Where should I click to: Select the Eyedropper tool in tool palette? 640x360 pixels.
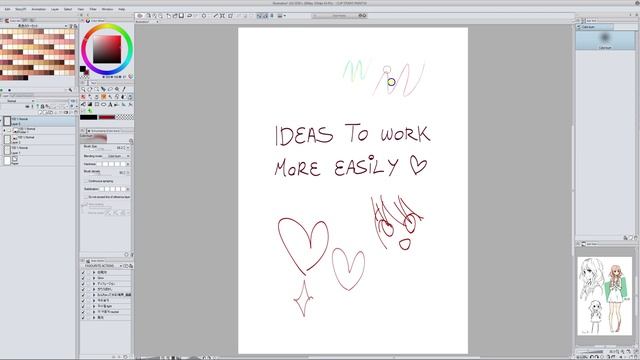tap(124, 89)
